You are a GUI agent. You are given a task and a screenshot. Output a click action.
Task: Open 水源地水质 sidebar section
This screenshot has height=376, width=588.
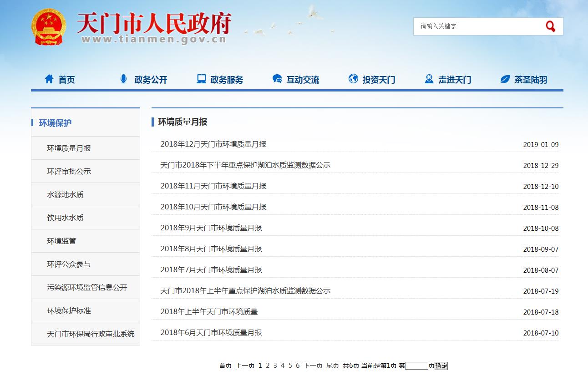(66, 195)
